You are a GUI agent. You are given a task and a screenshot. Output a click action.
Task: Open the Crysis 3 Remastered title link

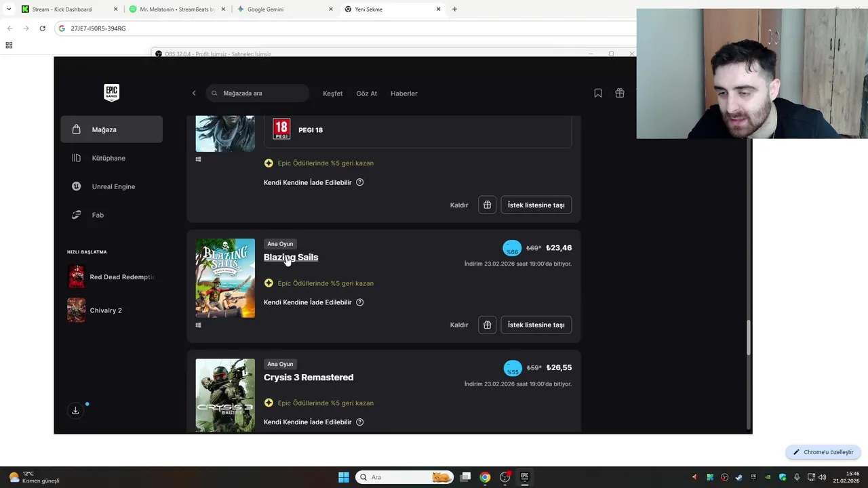coord(309,378)
